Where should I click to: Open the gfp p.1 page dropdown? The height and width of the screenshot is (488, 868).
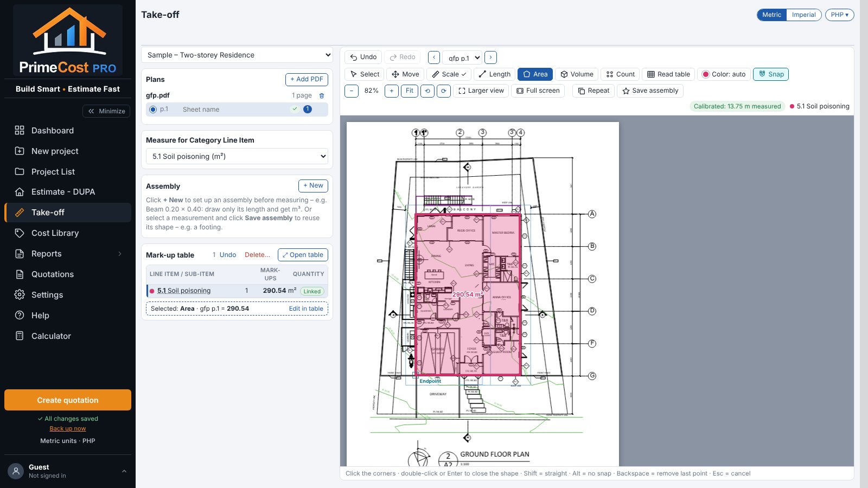point(463,57)
